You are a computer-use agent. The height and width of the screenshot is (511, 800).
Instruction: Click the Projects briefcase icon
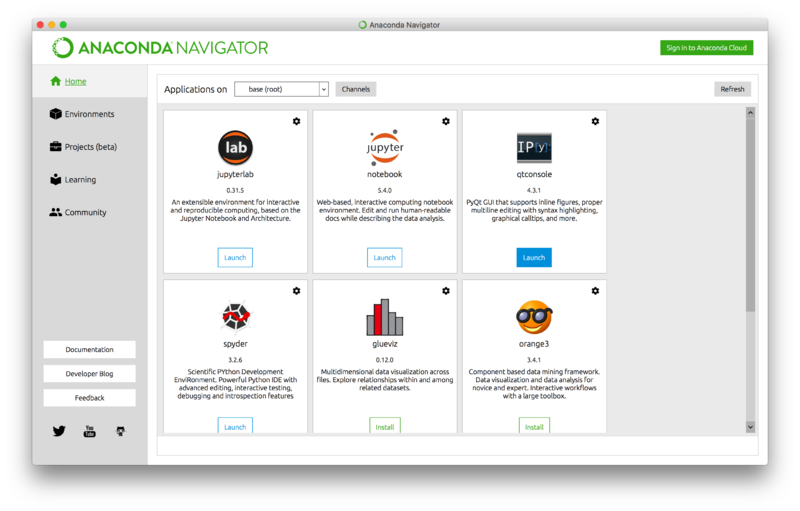point(56,146)
